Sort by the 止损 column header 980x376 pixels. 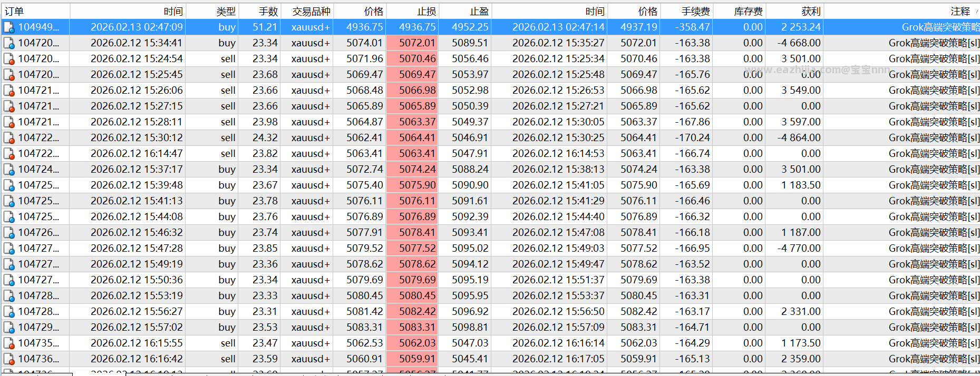tap(412, 11)
